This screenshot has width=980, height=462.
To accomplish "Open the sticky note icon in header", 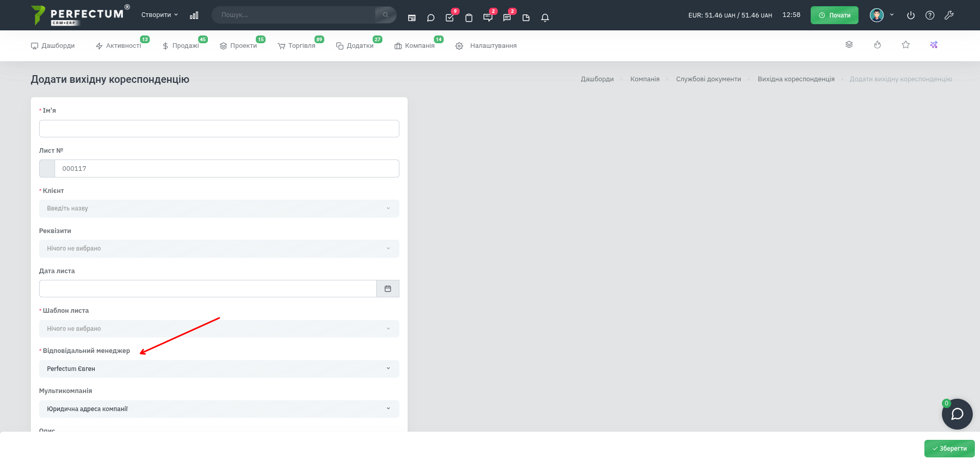I will tap(526, 17).
